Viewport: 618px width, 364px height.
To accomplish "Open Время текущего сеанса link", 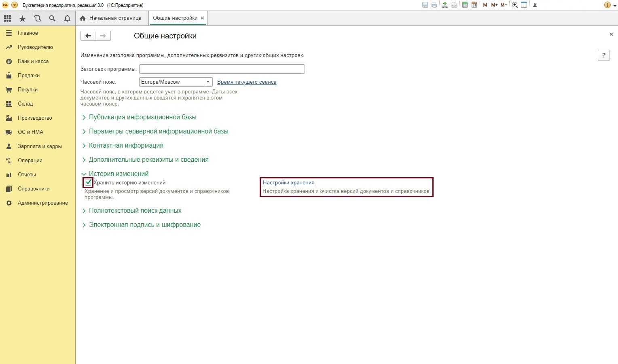I will (x=247, y=82).
